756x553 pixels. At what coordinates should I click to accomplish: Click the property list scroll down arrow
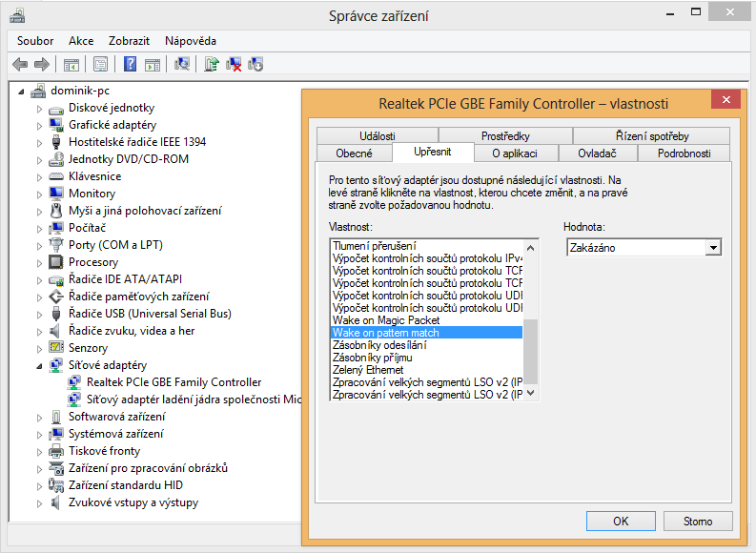coord(532,393)
